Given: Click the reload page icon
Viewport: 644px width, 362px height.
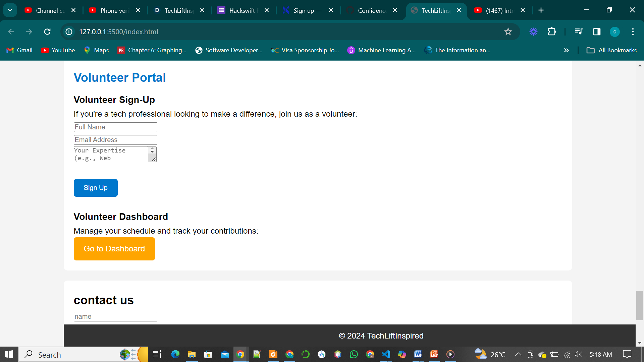Looking at the screenshot, I should click(47, 32).
